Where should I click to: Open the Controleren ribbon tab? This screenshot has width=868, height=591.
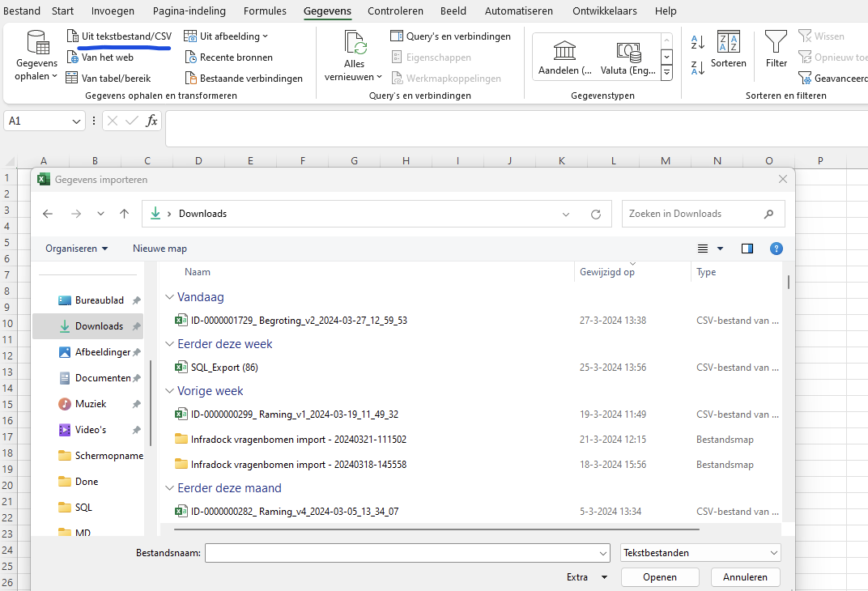click(395, 11)
